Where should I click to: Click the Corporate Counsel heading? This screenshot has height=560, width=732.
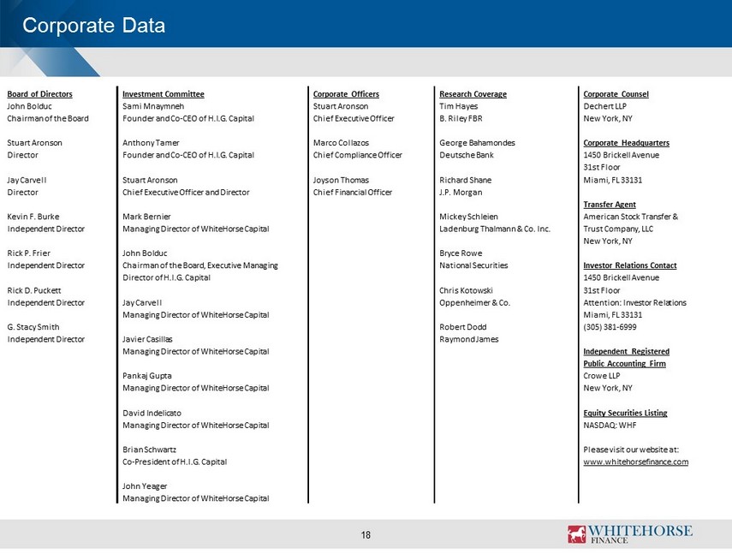pyautogui.click(x=616, y=94)
